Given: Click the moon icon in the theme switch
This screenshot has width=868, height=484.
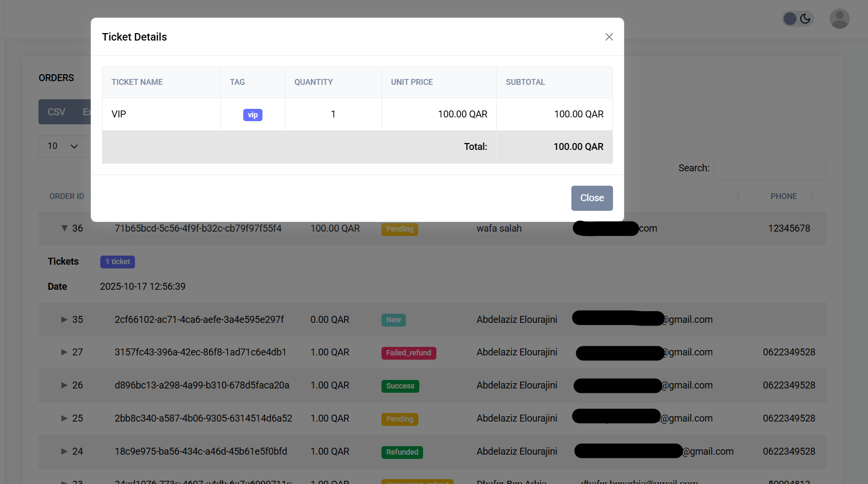Looking at the screenshot, I should tap(806, 18).
